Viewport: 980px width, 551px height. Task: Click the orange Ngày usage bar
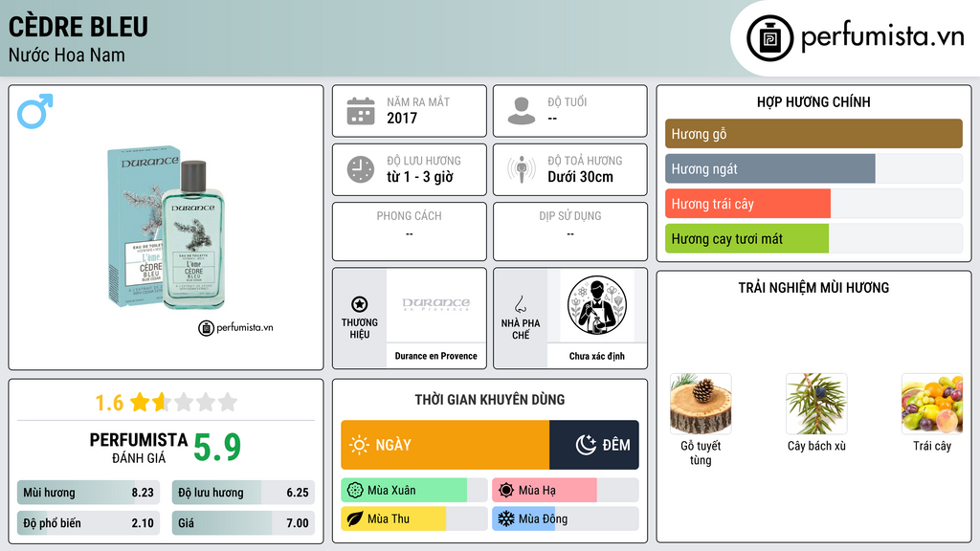(x=445, y=445)
